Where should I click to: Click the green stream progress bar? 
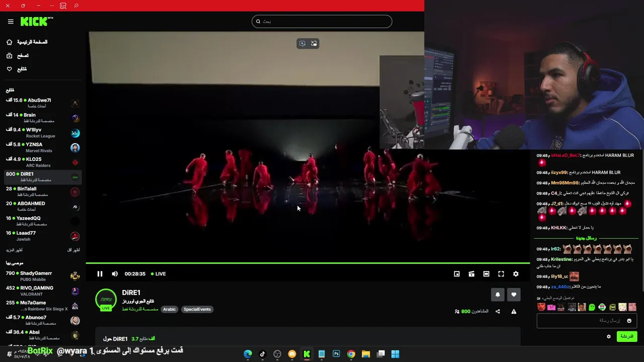click(307, 263)
